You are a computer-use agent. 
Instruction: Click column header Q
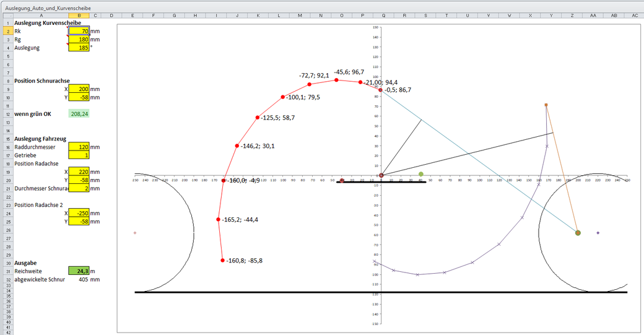tap(383, 15)
